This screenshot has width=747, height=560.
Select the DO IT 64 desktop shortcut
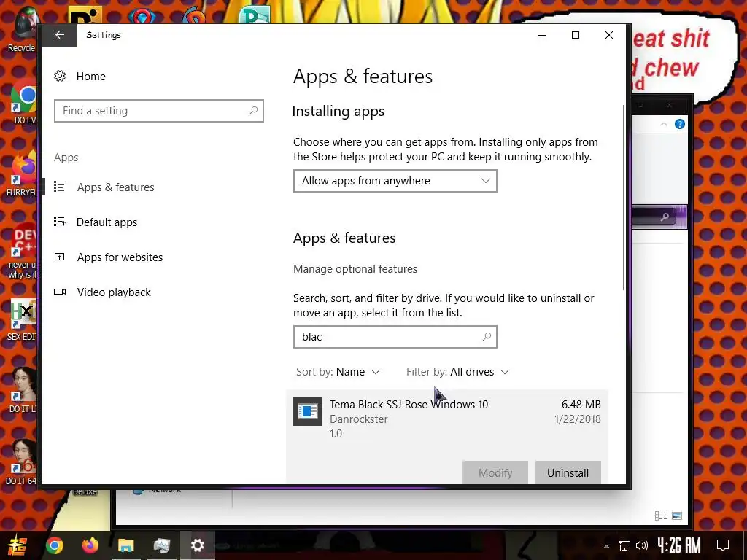(x=22, y=462)
